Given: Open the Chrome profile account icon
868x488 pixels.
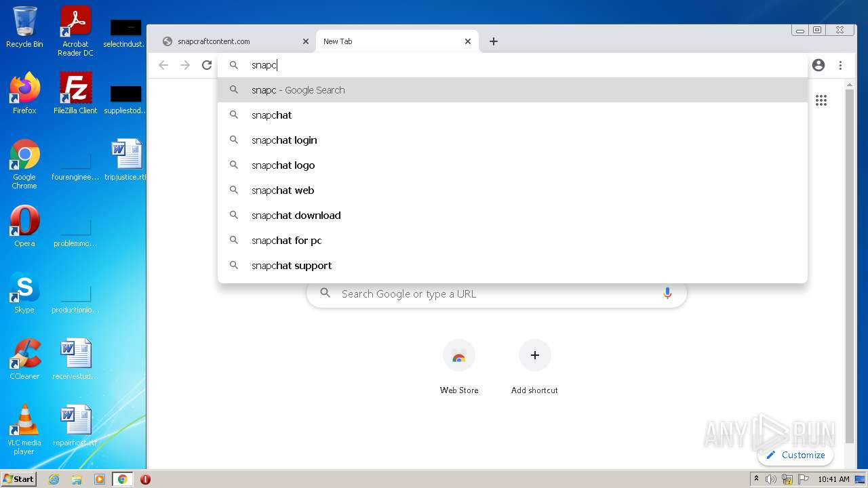Looking at the screenshot, I should coord(818,65).
